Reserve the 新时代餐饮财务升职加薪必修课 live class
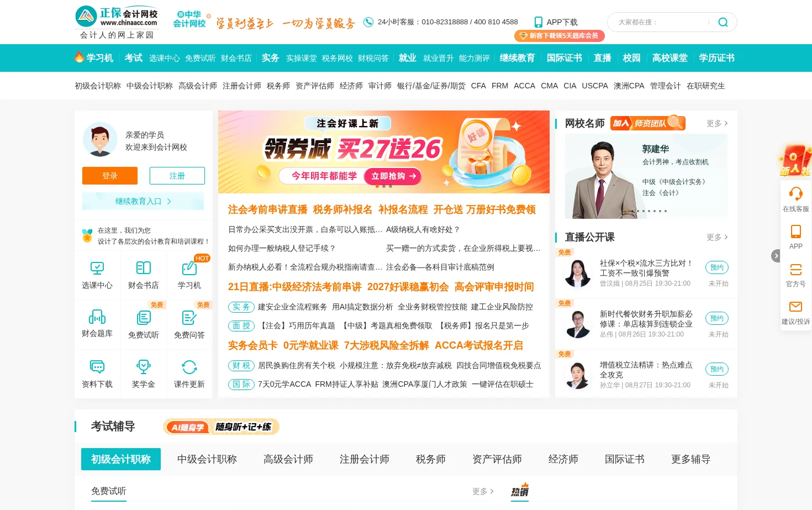This screenshot has height=510, width=812. point(717,318)
